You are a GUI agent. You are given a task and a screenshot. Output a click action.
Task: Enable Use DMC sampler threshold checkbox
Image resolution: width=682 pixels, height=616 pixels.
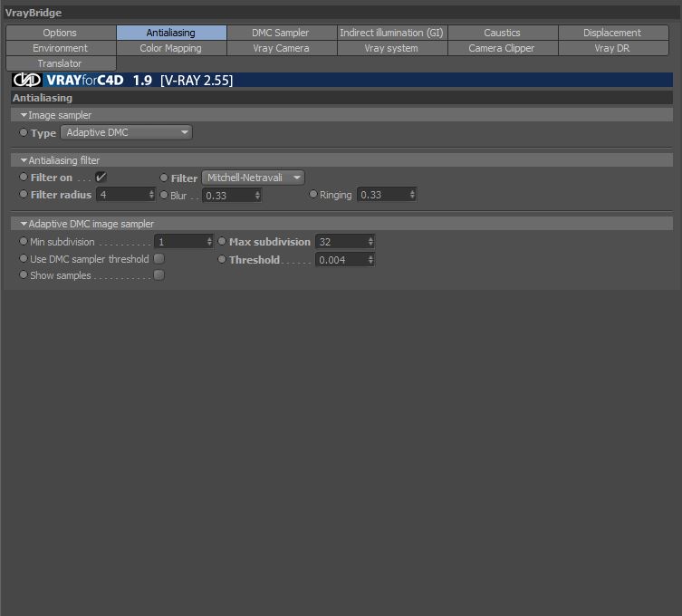tap(159, 259)
